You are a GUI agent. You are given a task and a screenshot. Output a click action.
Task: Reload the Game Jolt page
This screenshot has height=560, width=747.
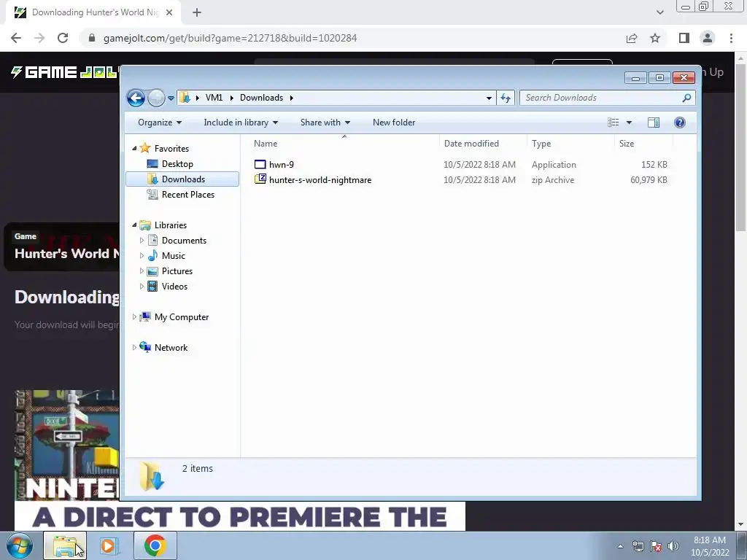tap(63, 38)
